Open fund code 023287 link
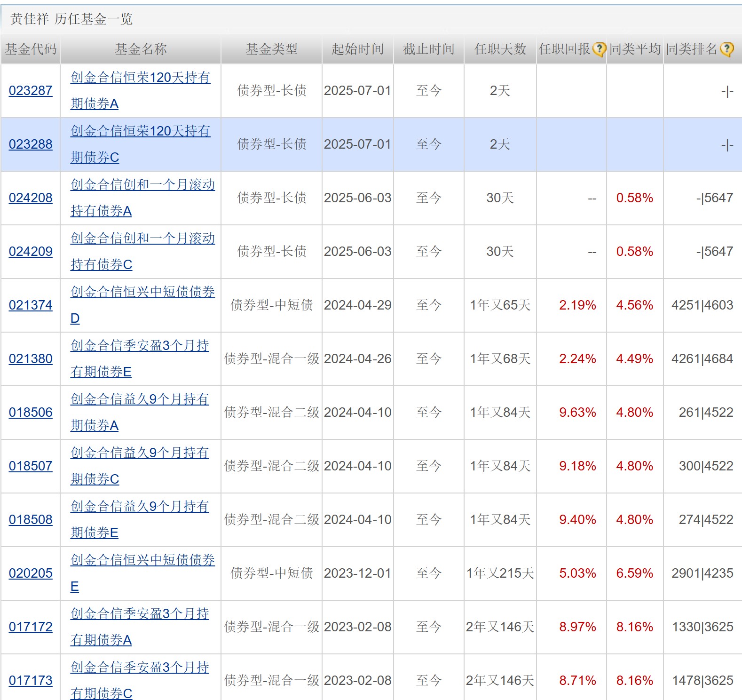This screenshot has width=742, height=700. 31,90
